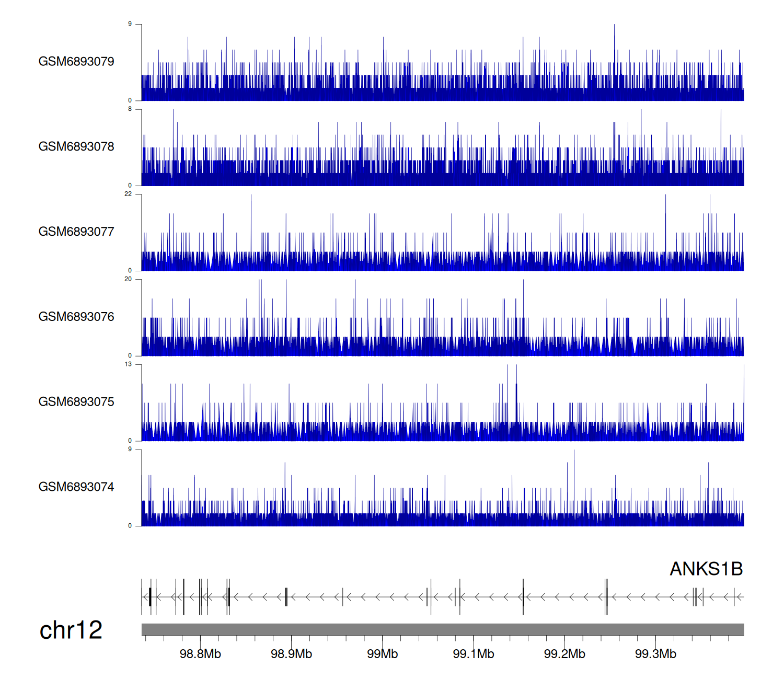Click the 98.8Mb axis position label
Image resolution: width=784 pixels, height=690 pixels.
tap(200, 654)
